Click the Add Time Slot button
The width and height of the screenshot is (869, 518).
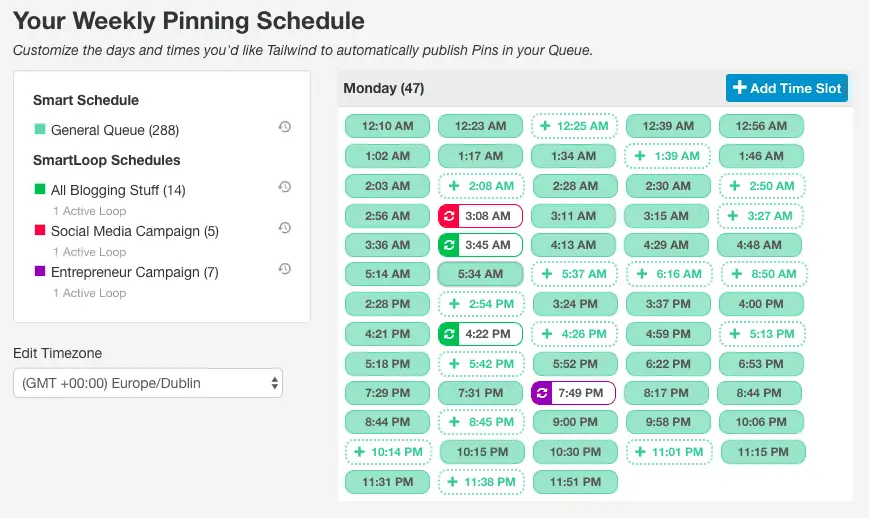coord(786,88)
